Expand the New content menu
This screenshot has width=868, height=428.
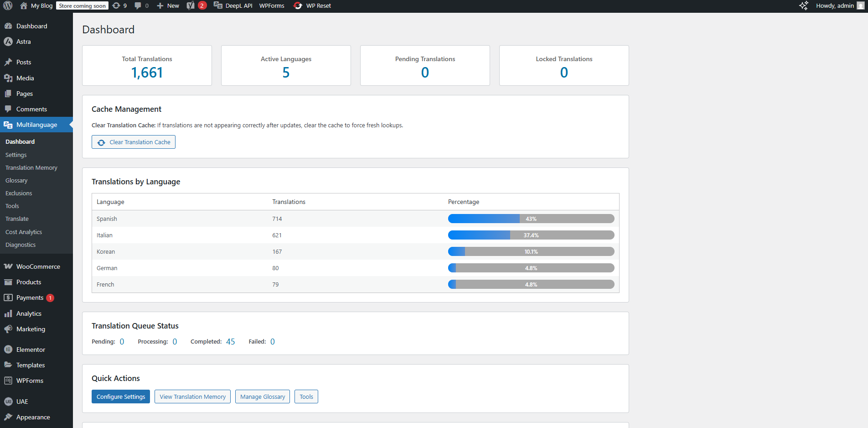pyautogui.click(x=168, y=6)
